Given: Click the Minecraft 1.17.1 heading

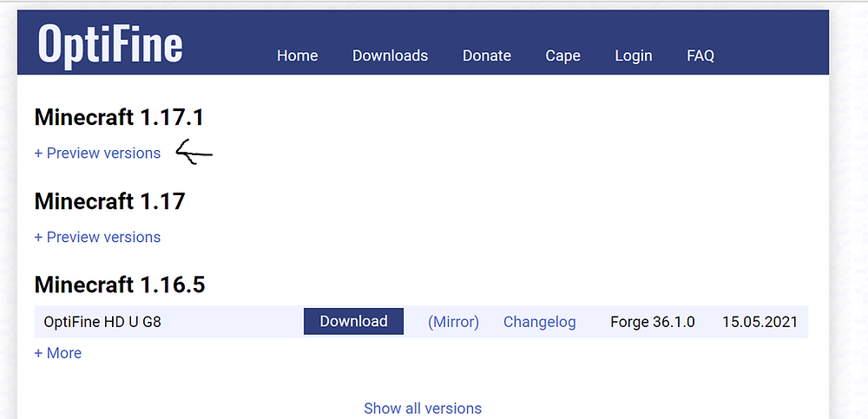Looking at the screenshot, I should pyautogui.click(x=119, y=117).
